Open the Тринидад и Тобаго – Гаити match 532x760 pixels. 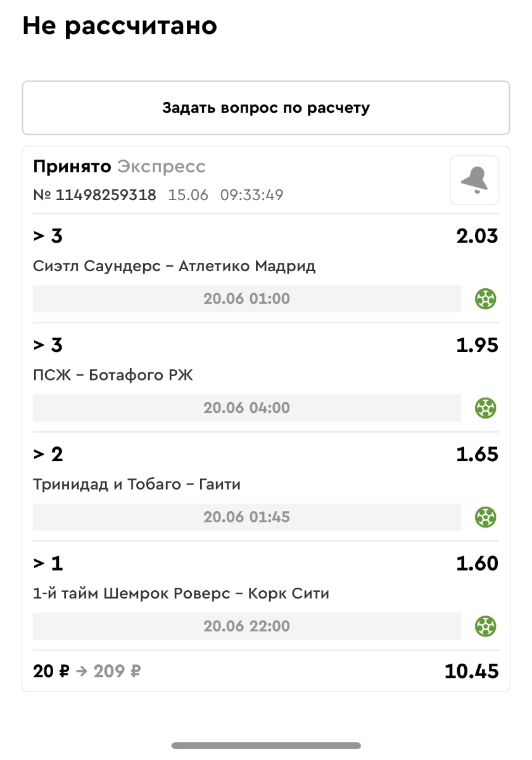(137, 484)
